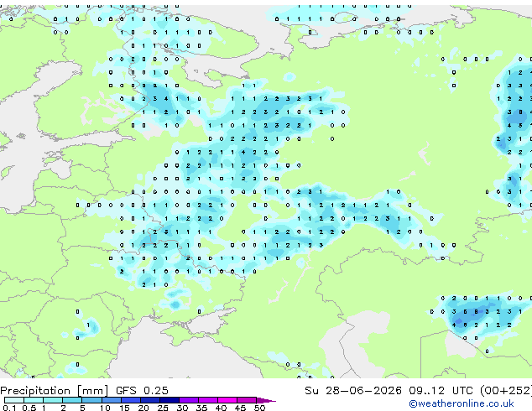Click the 'GFS 0.25' model label

point(142,391)
